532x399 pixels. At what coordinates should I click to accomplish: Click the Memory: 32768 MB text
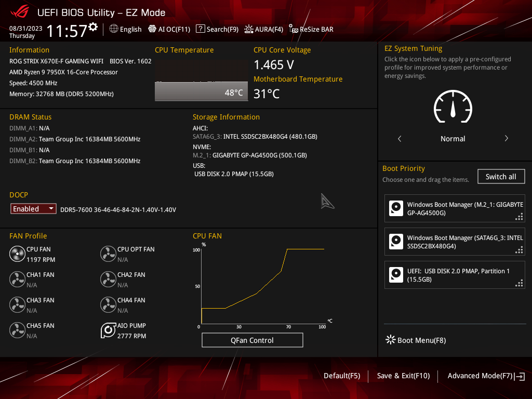click(x=61, y=94)
